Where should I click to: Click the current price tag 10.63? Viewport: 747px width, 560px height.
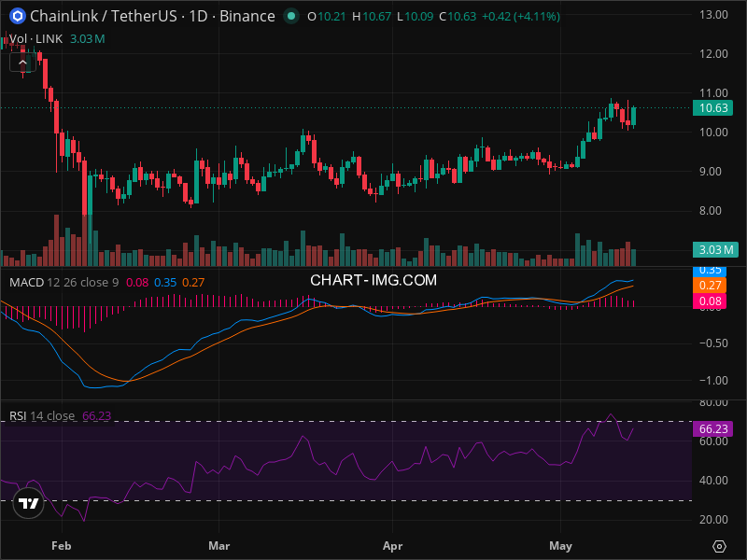point(712,108)
